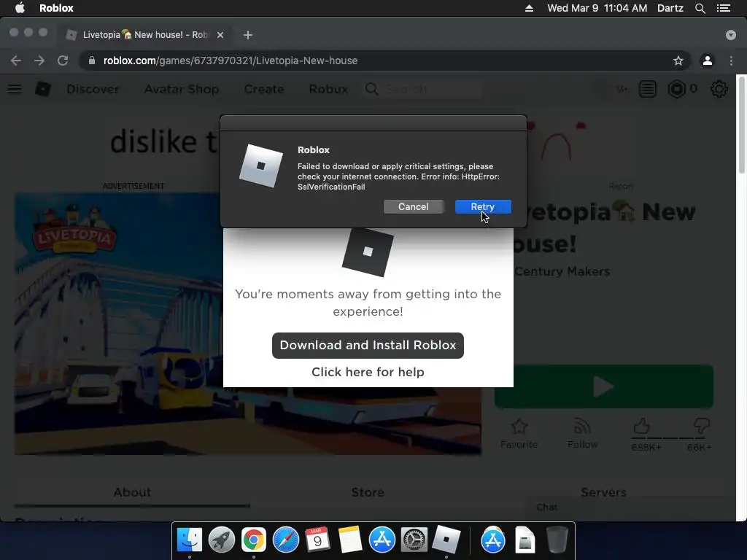The image size is (747, 560).
Task: Open the Chat panel
Action: coord(547,507)
